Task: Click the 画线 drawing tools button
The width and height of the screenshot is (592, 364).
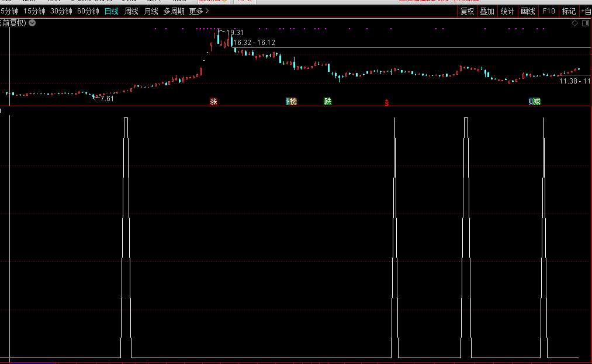Action: (x=528, y=11)
